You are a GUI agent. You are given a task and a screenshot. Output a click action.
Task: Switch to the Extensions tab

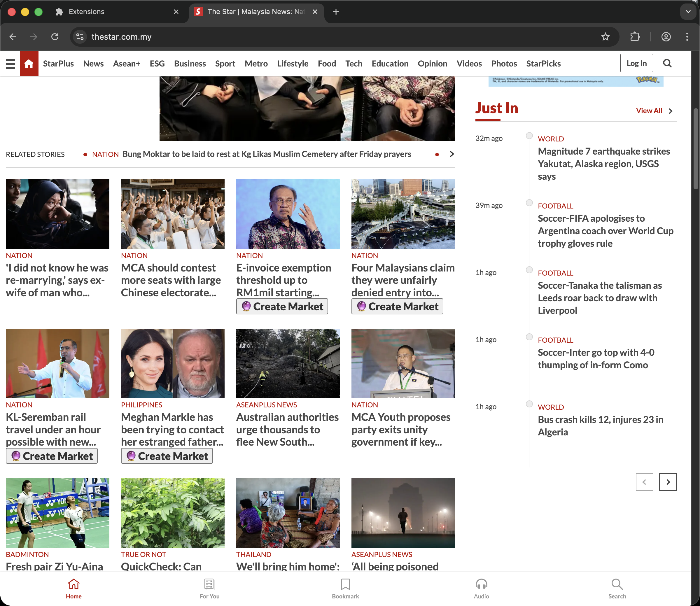click(x=86, y=12)
